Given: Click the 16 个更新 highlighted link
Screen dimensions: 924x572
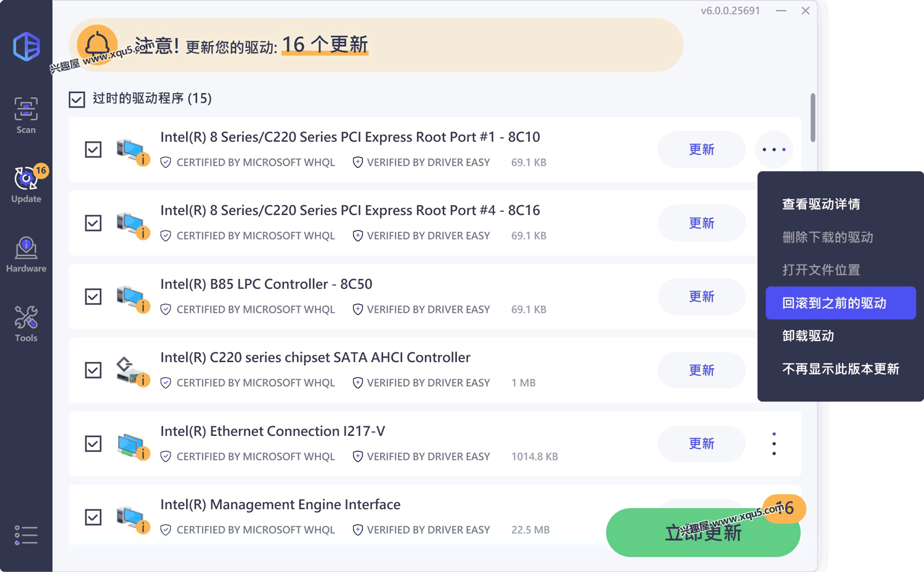Looking at the screenshot, I should click(325, 44).
